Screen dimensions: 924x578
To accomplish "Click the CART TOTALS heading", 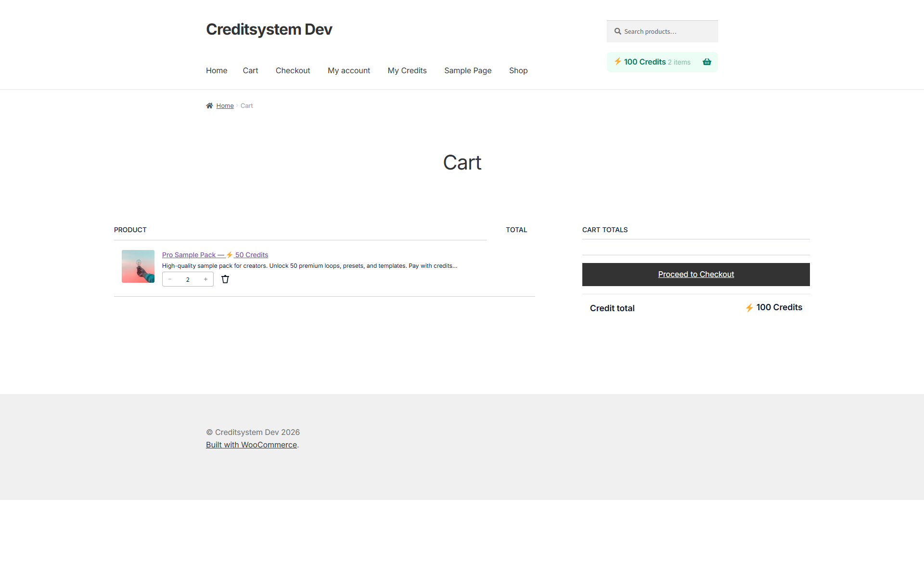I will pos(605,230).
